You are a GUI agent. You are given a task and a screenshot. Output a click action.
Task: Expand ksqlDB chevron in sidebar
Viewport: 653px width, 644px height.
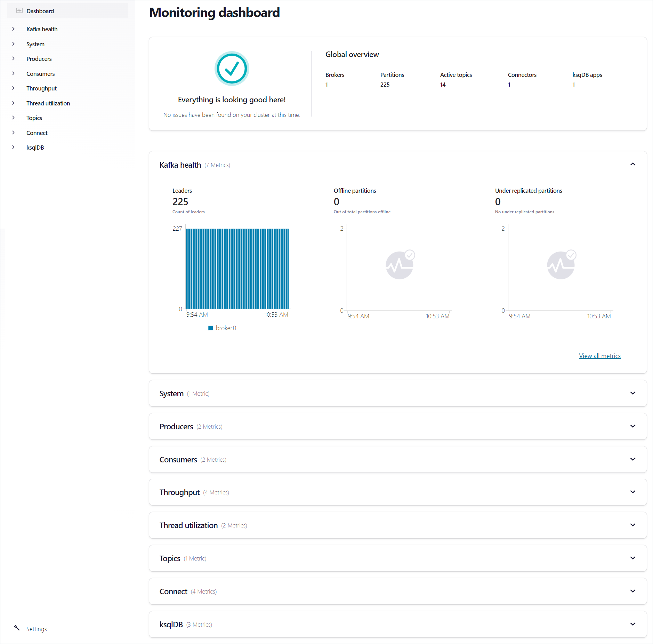(x=14, y=148)
